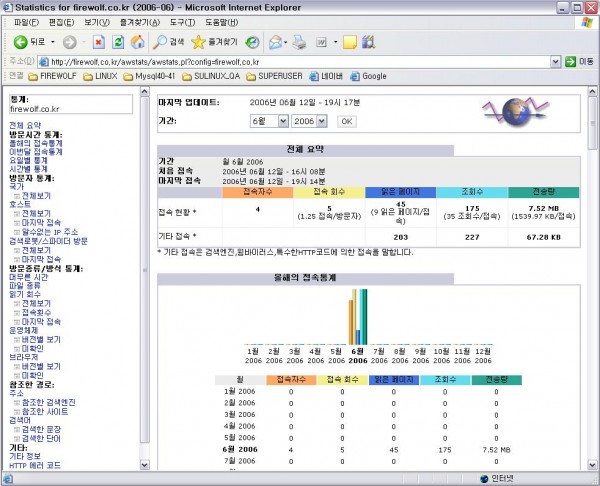Click the OK button for period
This screenshot has height=486, width=600.
(347, 122)
